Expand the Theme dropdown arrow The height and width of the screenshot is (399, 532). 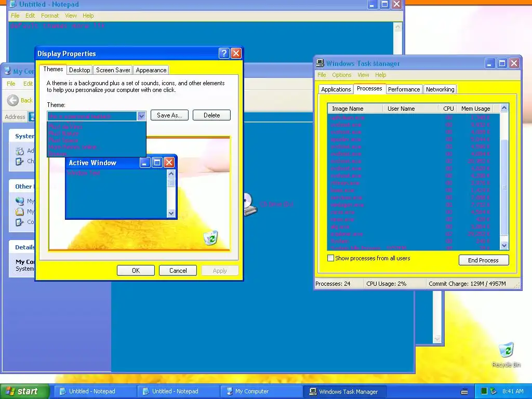pyautogui.click(x=141, y=116)
